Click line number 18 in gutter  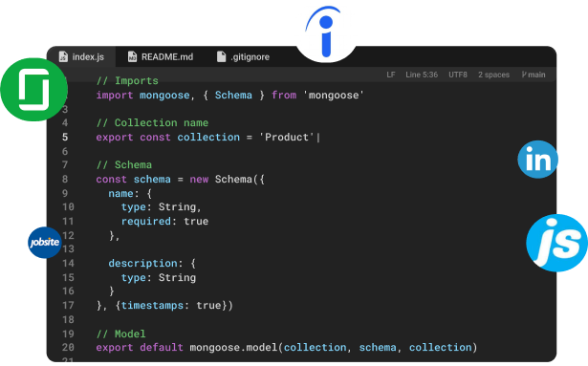tap(68, 319)
